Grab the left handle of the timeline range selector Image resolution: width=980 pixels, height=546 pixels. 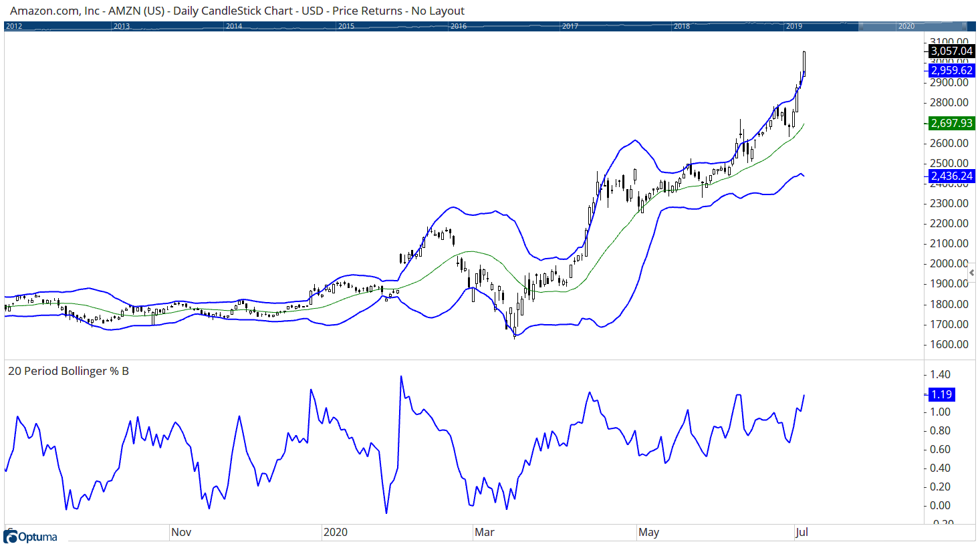click(x=861, y=26)
